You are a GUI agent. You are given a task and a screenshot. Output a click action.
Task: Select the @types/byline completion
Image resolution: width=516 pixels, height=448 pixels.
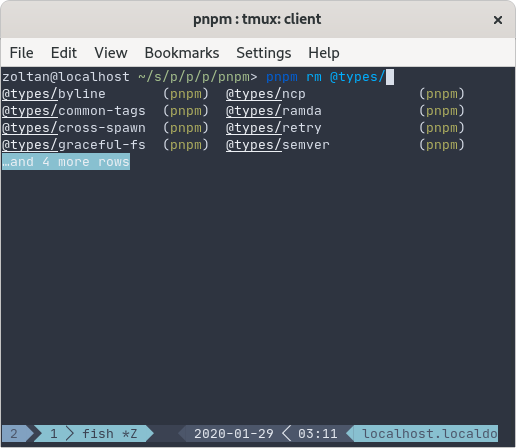(54, 94)
